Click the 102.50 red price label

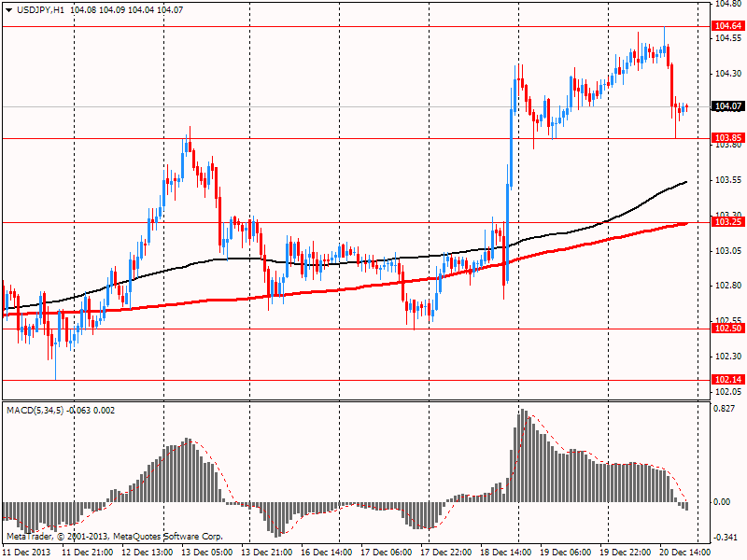coord(728,329)
